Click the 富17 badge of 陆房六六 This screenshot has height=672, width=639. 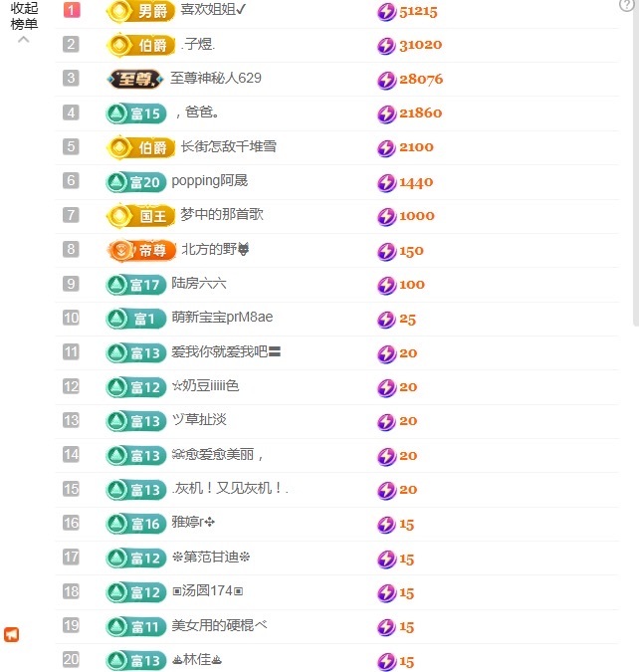[135, 285]
